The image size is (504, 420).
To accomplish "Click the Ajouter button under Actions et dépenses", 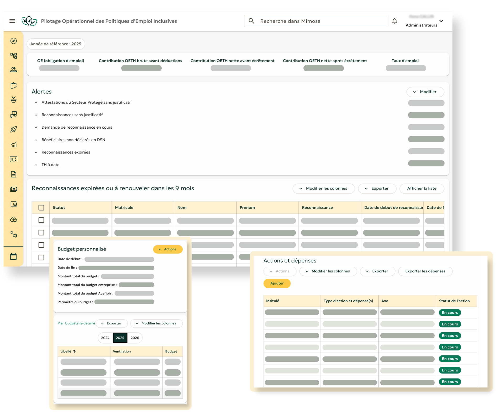I will tap(277, 283).
